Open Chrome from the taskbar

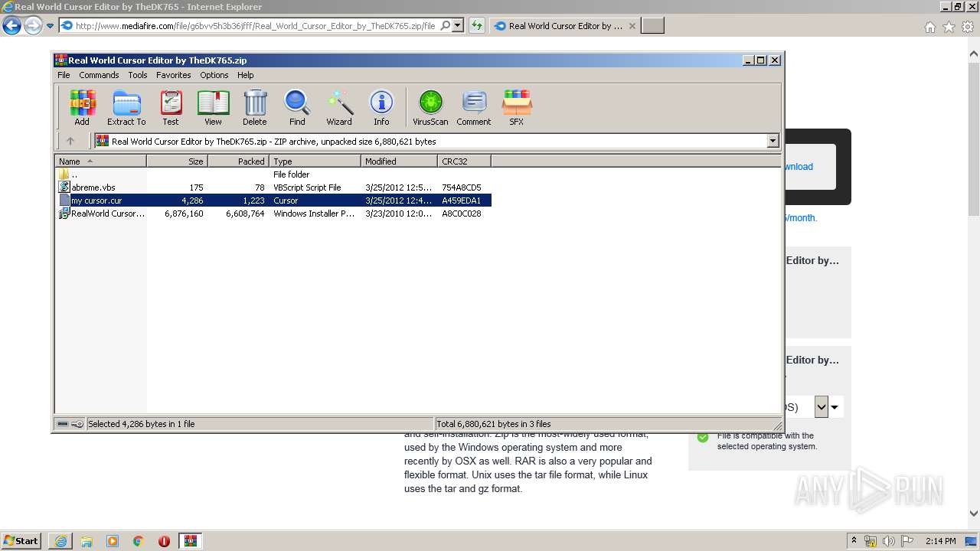coord(139,541)
